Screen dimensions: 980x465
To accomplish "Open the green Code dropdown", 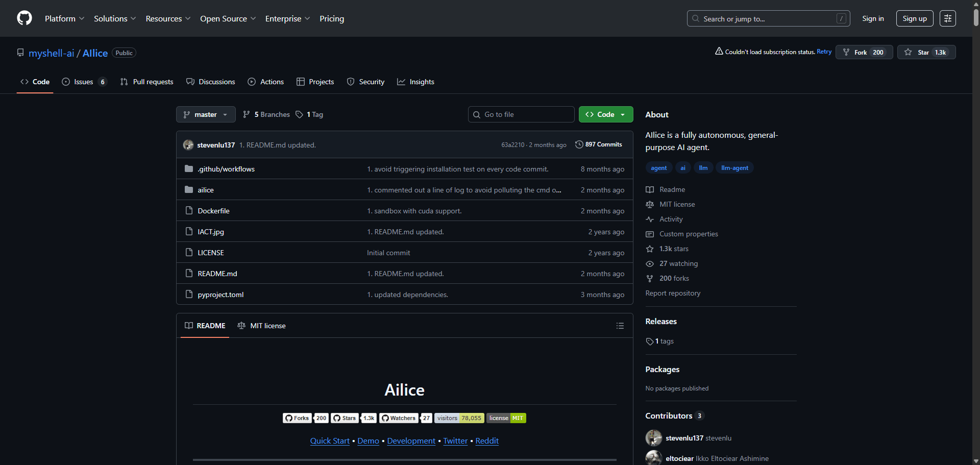I will [x=605, y=114].
